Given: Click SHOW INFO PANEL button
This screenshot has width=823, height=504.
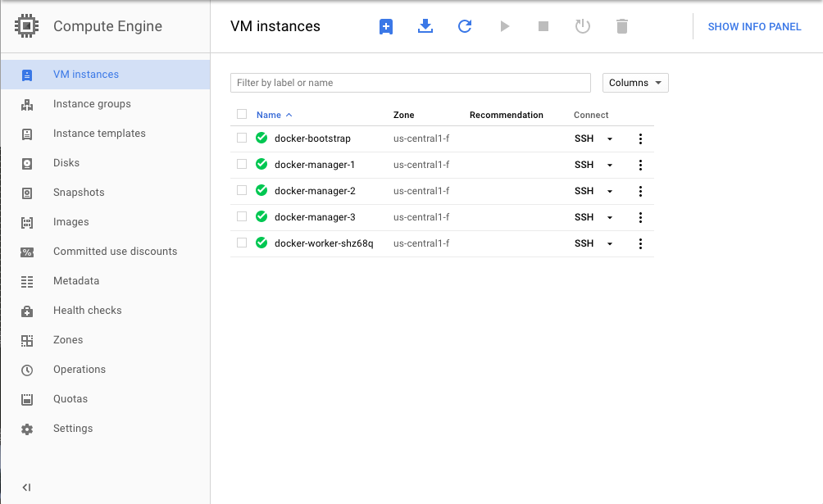Looking at the screenshot, I should (x=754, y=27).
